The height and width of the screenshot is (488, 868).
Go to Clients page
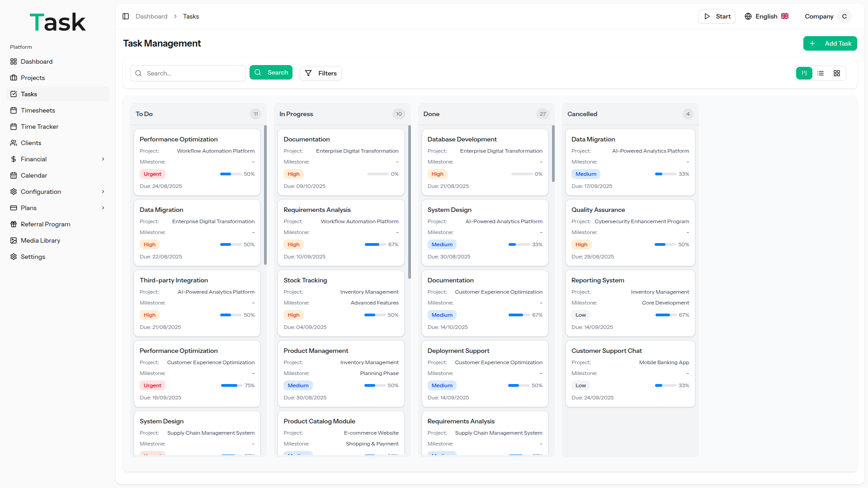click(x=31, y=143)
